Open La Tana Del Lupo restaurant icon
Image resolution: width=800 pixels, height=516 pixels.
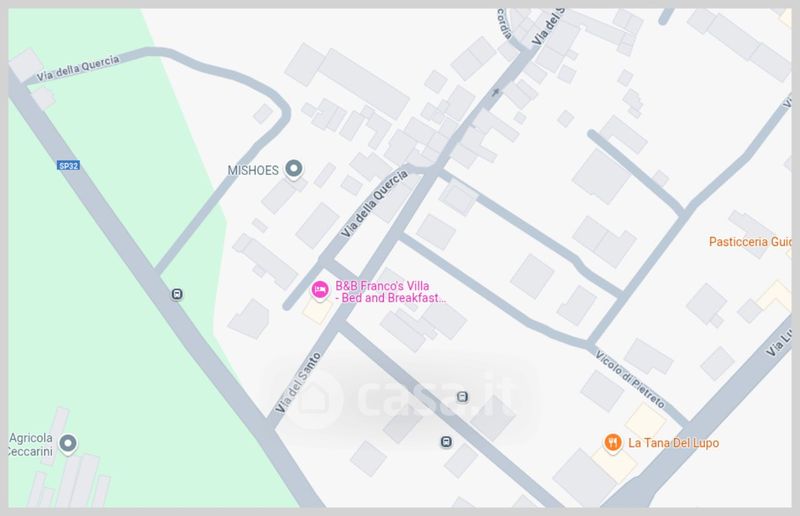point(613,443)
